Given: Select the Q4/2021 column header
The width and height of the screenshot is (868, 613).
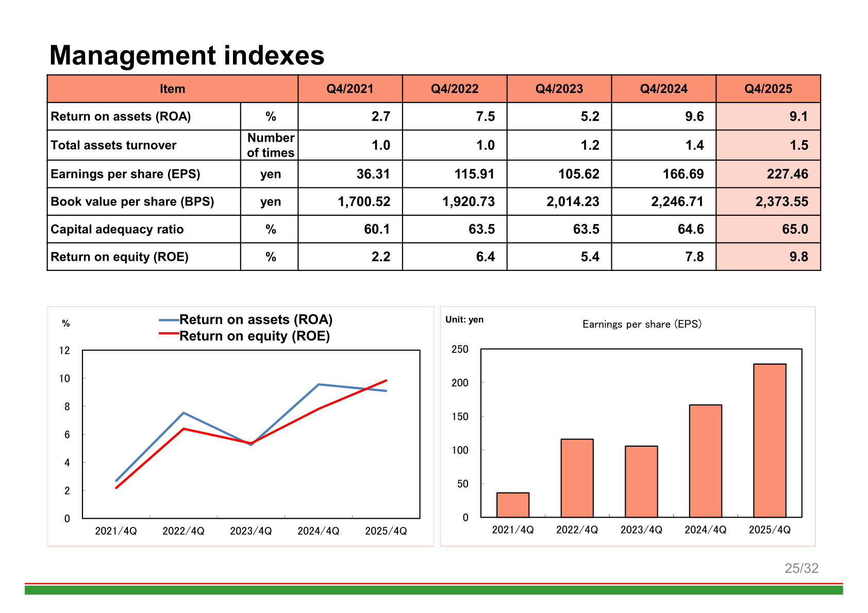Looking at the screenshot, I should pyautogui.click(x=350, y=89).
